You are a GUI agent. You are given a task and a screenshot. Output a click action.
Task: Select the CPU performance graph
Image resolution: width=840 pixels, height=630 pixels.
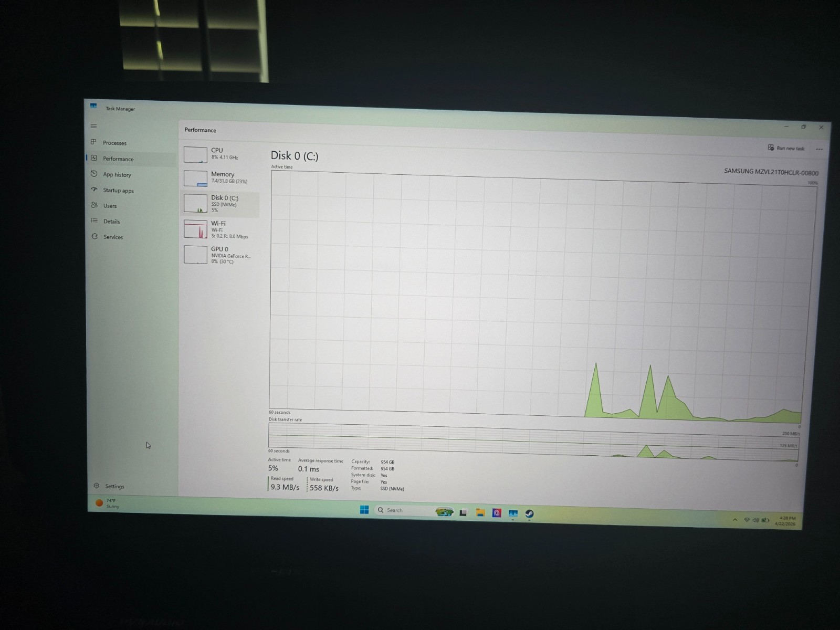click(220, 154)
